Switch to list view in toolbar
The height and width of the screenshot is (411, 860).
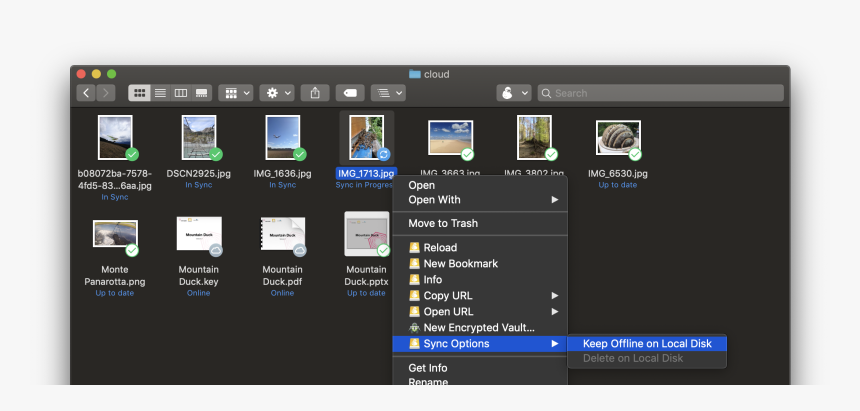(x=160, y=93)
